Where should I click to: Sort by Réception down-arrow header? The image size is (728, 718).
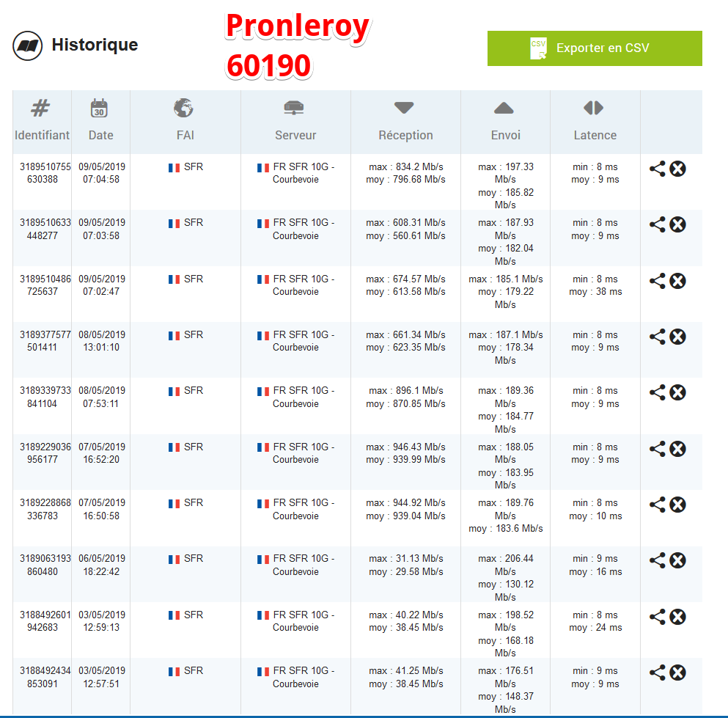click(x=404, y=109)
